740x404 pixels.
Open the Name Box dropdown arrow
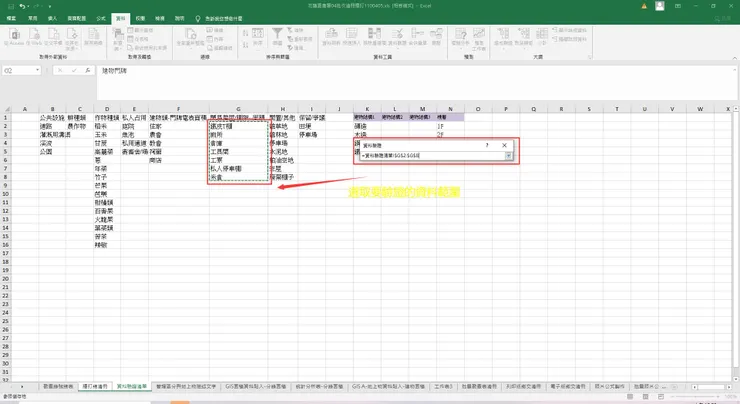pos(37,70)
